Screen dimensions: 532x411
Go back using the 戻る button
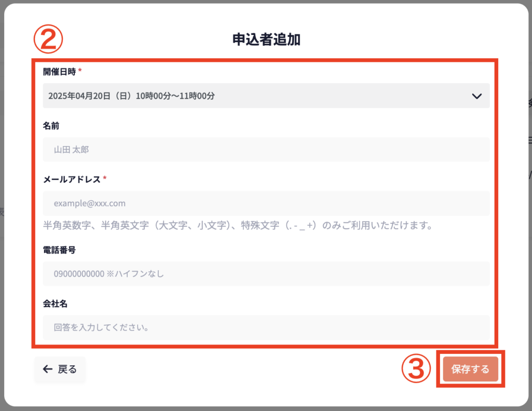(60, 369)
